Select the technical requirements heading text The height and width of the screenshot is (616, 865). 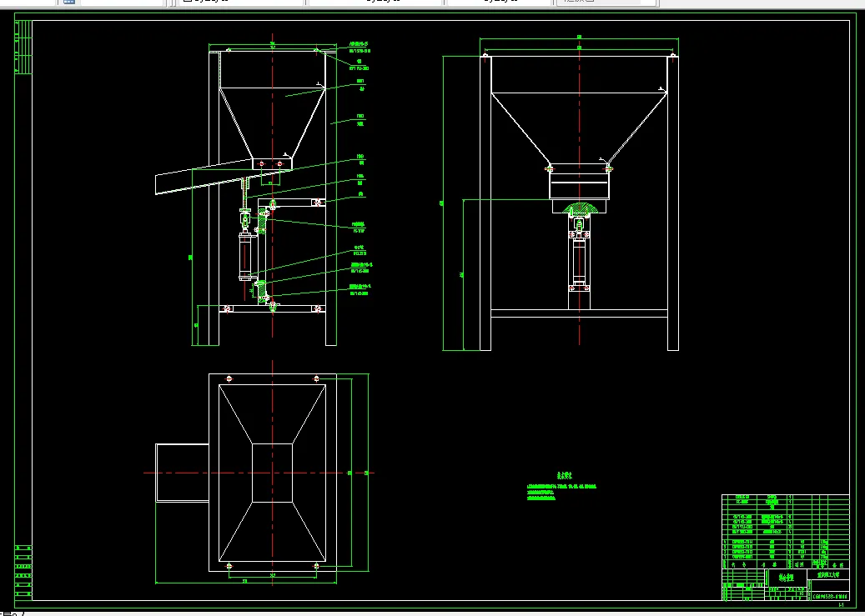(564, 475)
